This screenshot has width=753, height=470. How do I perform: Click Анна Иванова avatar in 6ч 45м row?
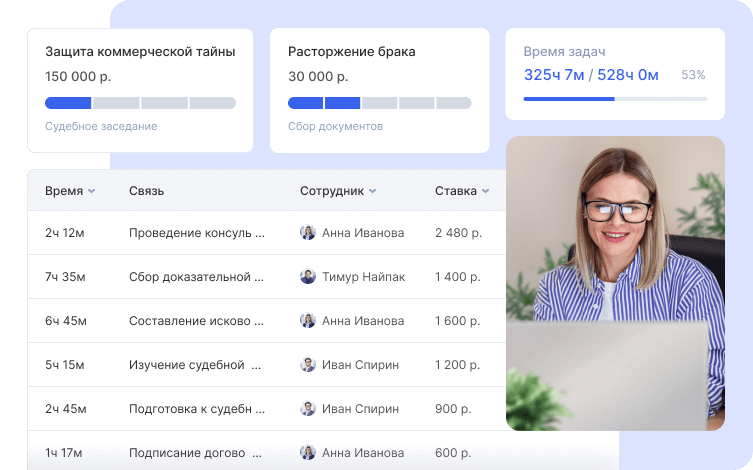[308, 321]
